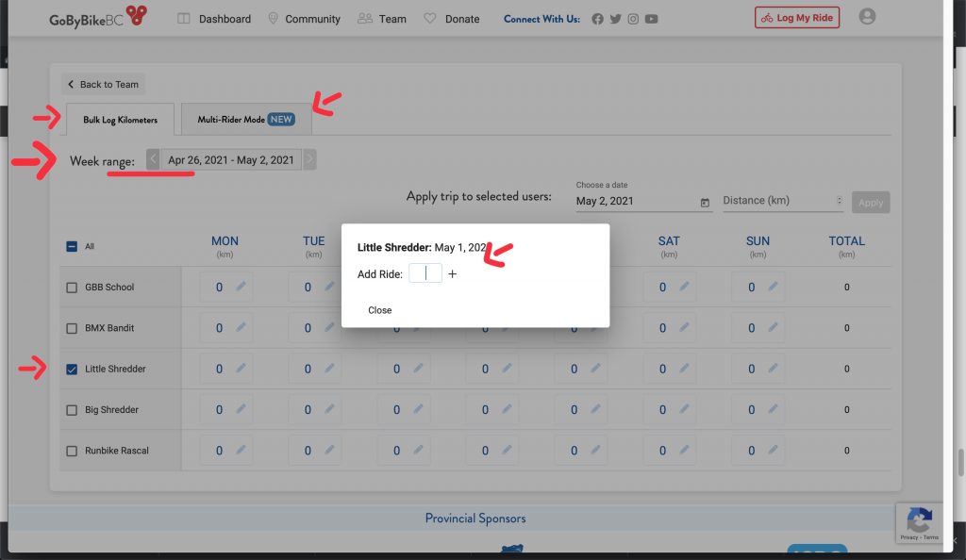966x560 pixels.
Task: Edit Little Shredder's Friday kilometers with pencil
Action: coord(596,368)
